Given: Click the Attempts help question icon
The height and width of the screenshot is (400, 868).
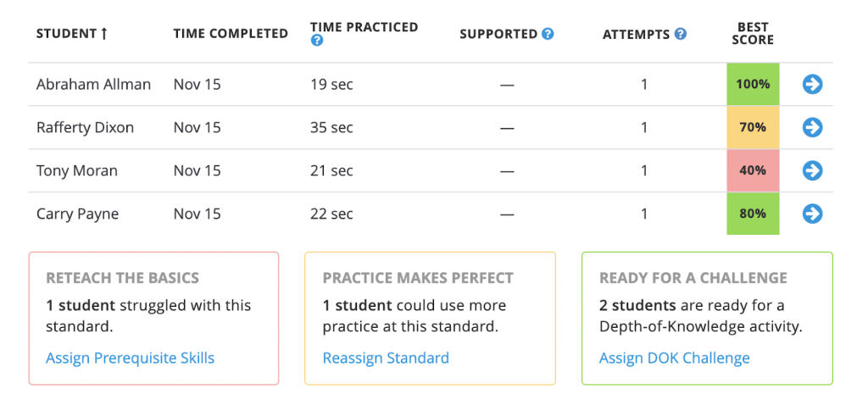Looking at the screenshot, I should [x=680, y=34].
